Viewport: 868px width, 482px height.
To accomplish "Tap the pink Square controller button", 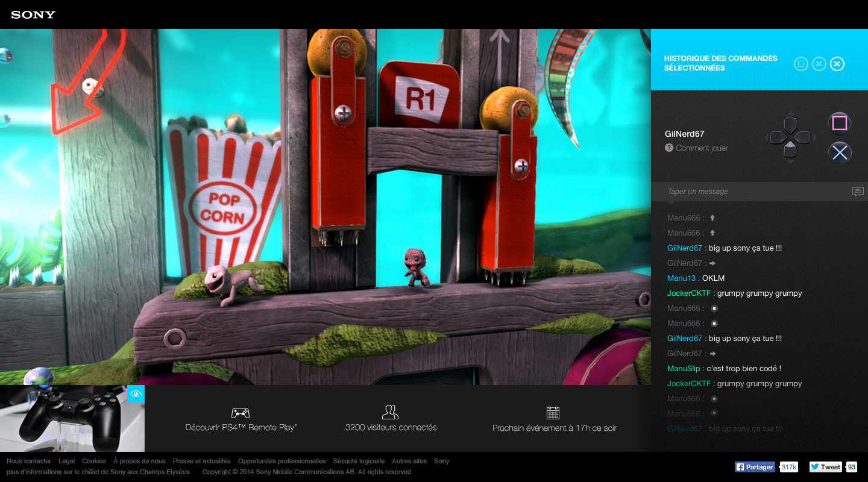I will 840,123.
